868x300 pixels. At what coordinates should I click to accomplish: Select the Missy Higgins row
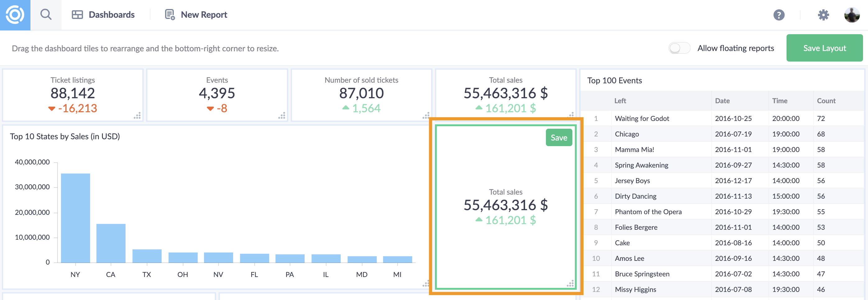(x=722, y=289)
